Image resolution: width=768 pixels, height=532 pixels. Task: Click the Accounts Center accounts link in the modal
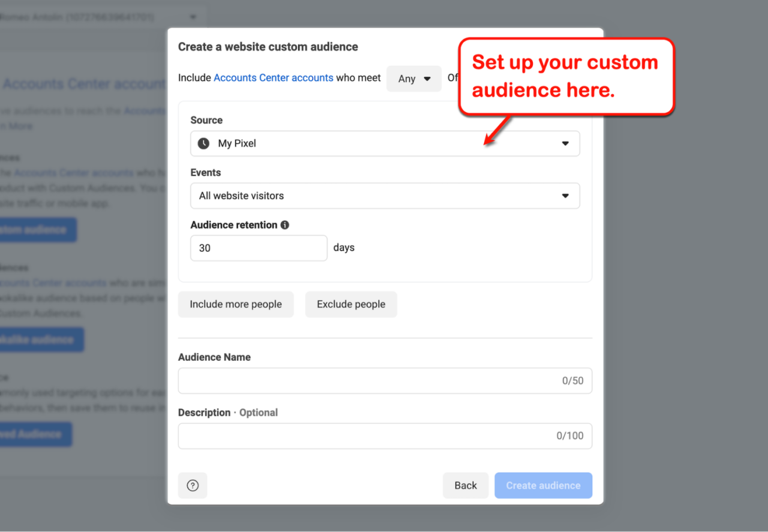click(273, 77)
